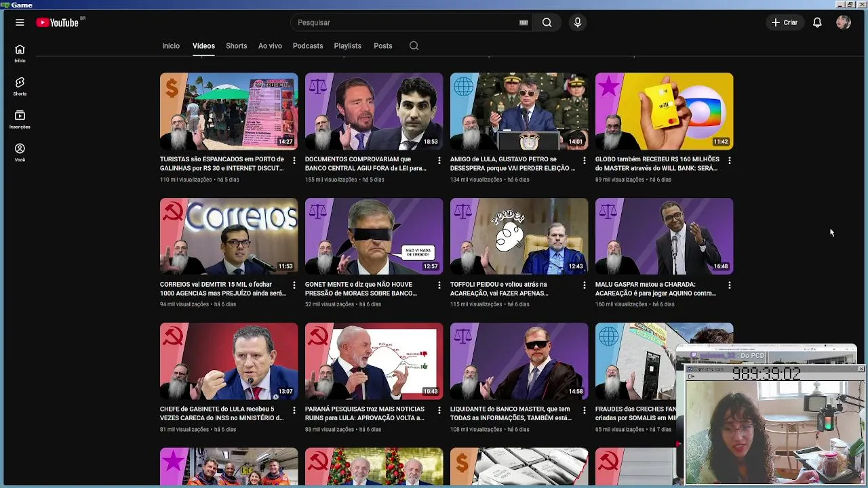The height and width of the screenshot is (488, 868).
Task: Open title link PARANÁ PESQUISAS traz MAIS NOTICIAS
Action: [x=365, y=413]
